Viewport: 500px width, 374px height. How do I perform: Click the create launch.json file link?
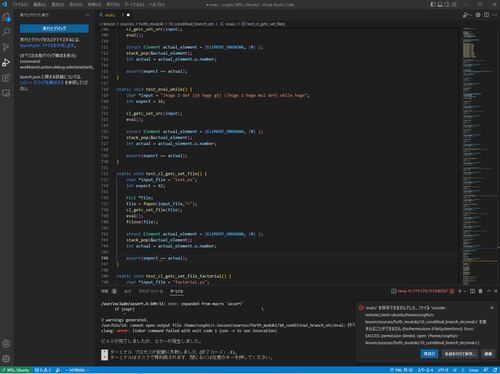click(48, 45)
